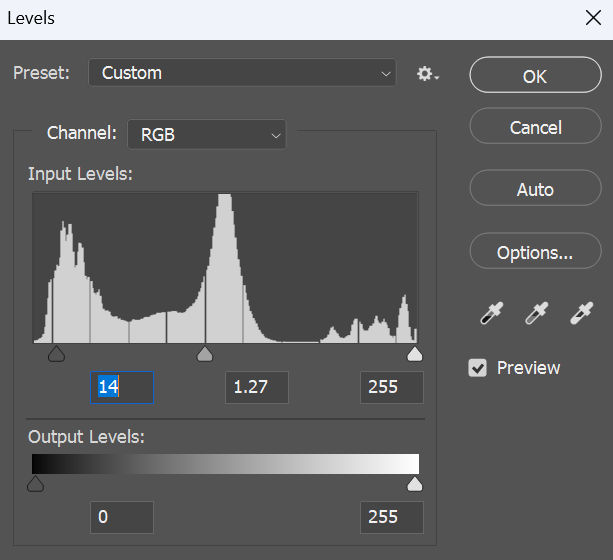Click the input shadow slider triangle
This screenshot has height=560, width=613.
(x=56, y=354)
